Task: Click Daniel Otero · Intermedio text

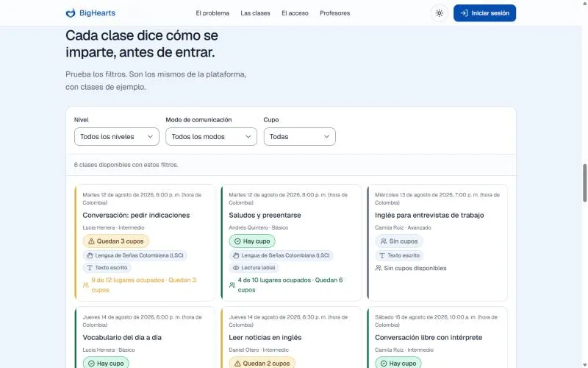Action: coord(259,350)
